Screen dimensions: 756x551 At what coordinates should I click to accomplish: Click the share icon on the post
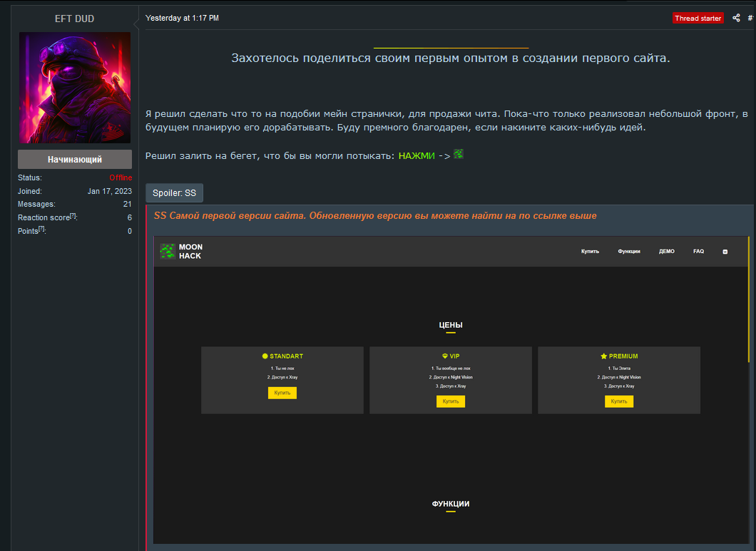click(x=737, y=18)
